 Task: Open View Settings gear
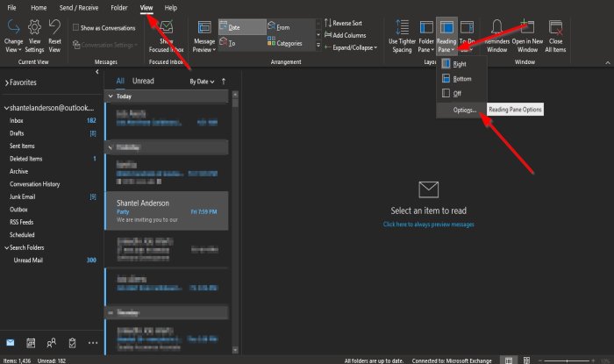(x=34, y=36)
